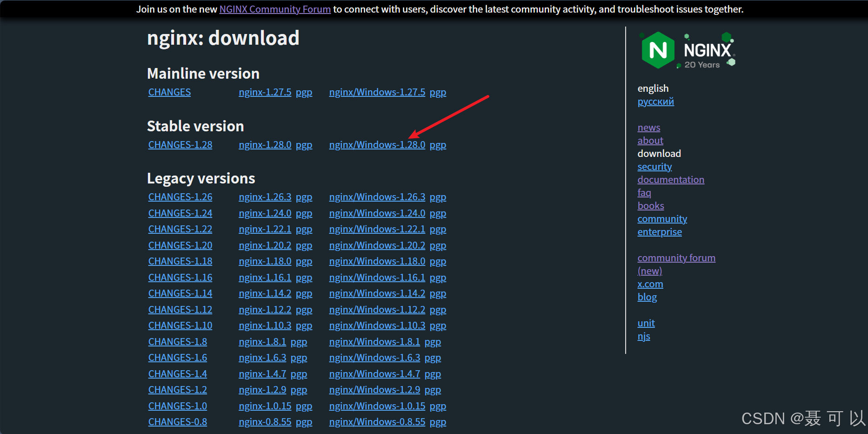Open CHANGES-1.8 link

(x=178, y=342)
